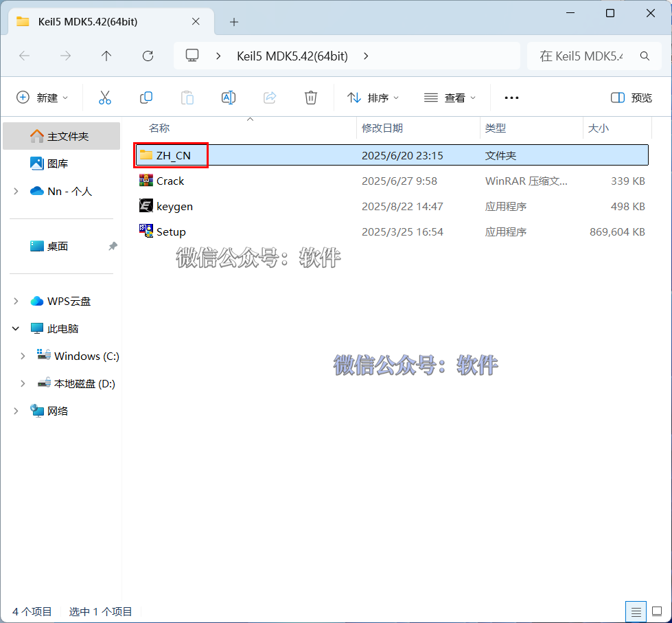
Task: Click the Rename icon in the toolbar
Action: [x=229, y=98]
